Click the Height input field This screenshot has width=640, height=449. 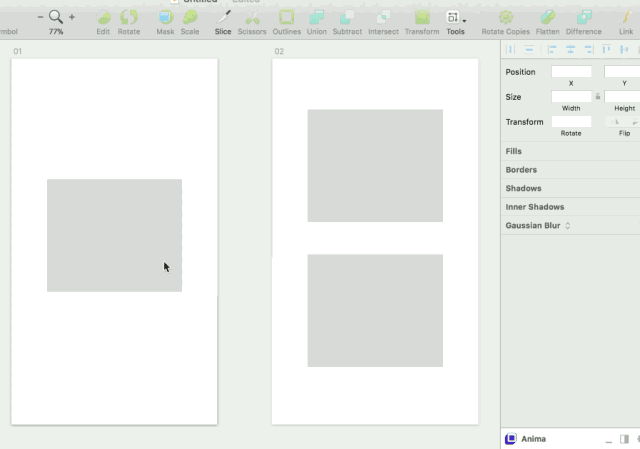(622, 96)
